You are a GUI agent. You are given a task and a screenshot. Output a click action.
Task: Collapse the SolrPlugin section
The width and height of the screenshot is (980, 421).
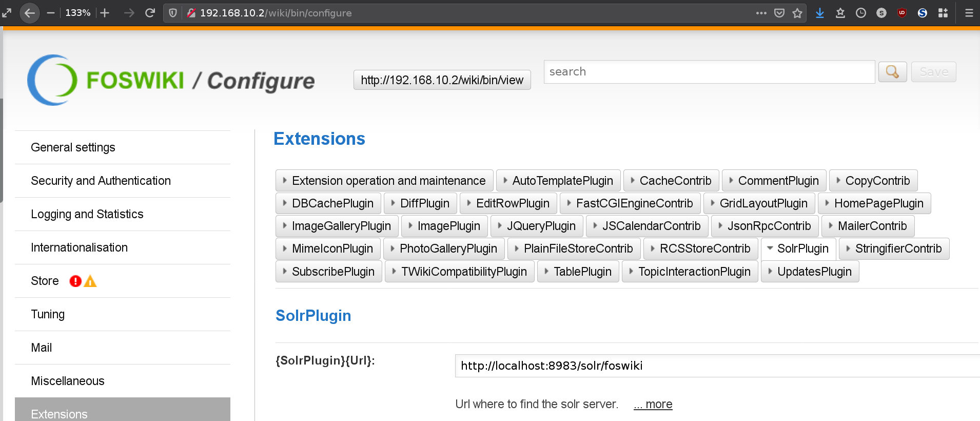tap(798, 248)
